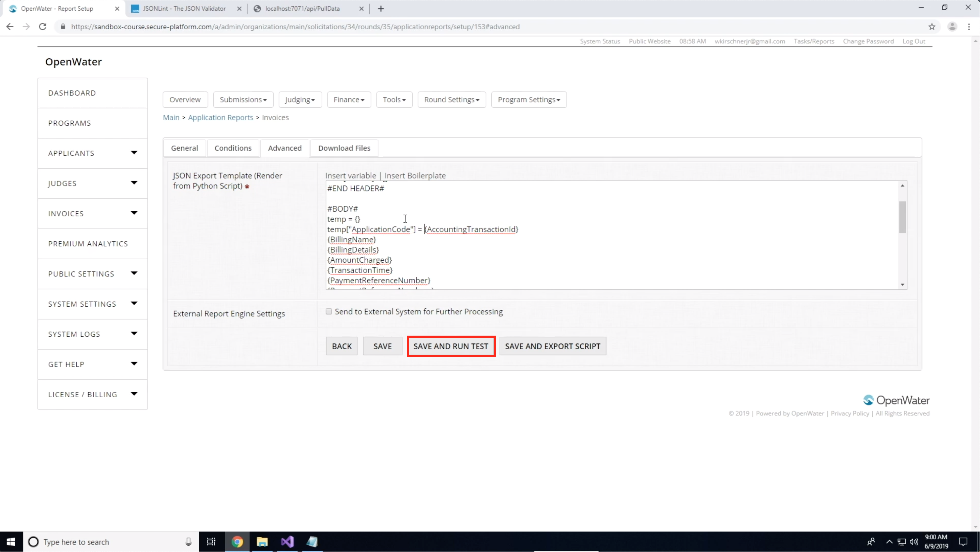The height and width of the screenshot is (552, 980).
Task: Enable Send to External System checkbox
Action: click(x=329, y=311)
